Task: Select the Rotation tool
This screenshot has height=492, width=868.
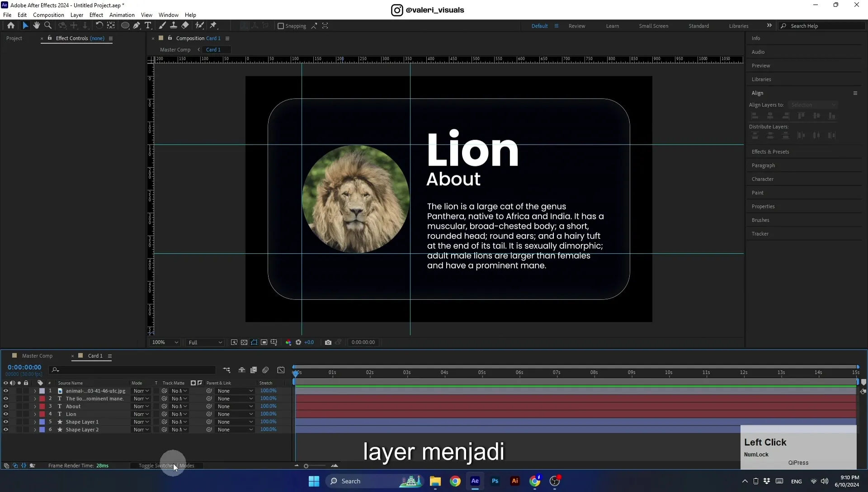Action: (99, 26)
